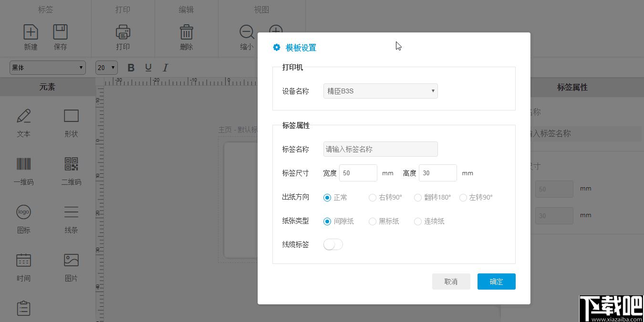
Task: Open the font size dropdown showing 20
Action: [x=106, y=67]
